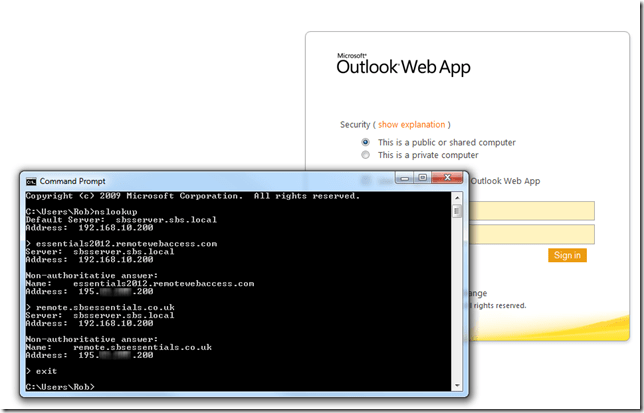Maximize the Command Prompt window

tap(423, 179)
